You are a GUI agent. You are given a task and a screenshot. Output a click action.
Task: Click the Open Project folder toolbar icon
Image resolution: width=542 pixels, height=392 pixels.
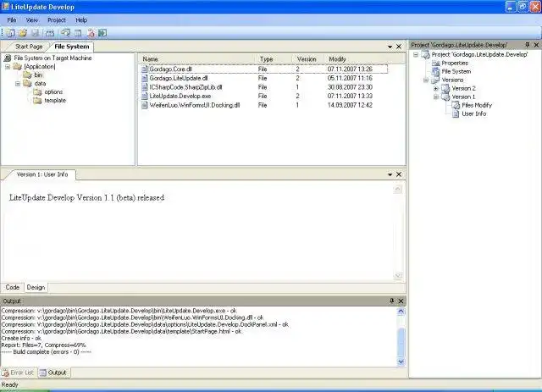(x=23, y=33)
